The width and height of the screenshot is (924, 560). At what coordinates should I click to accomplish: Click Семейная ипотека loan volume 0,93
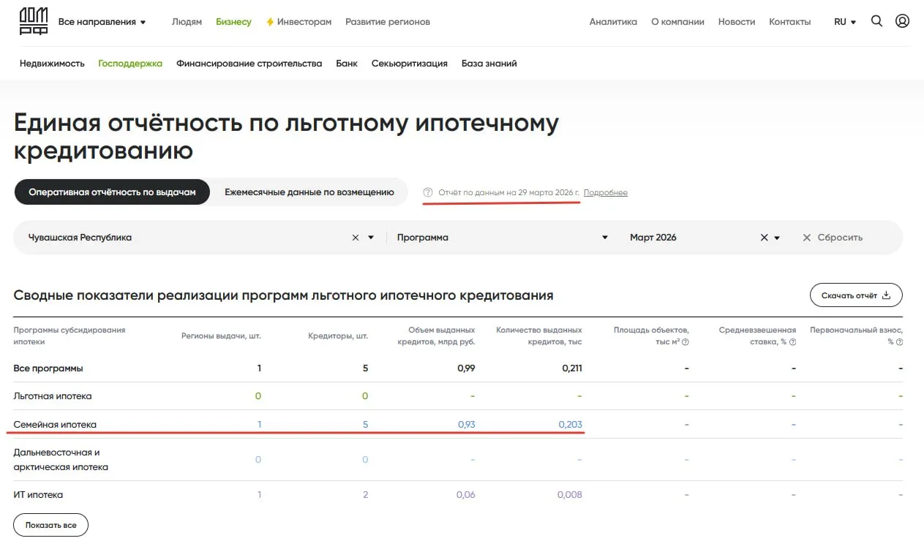tap(466, 424)
